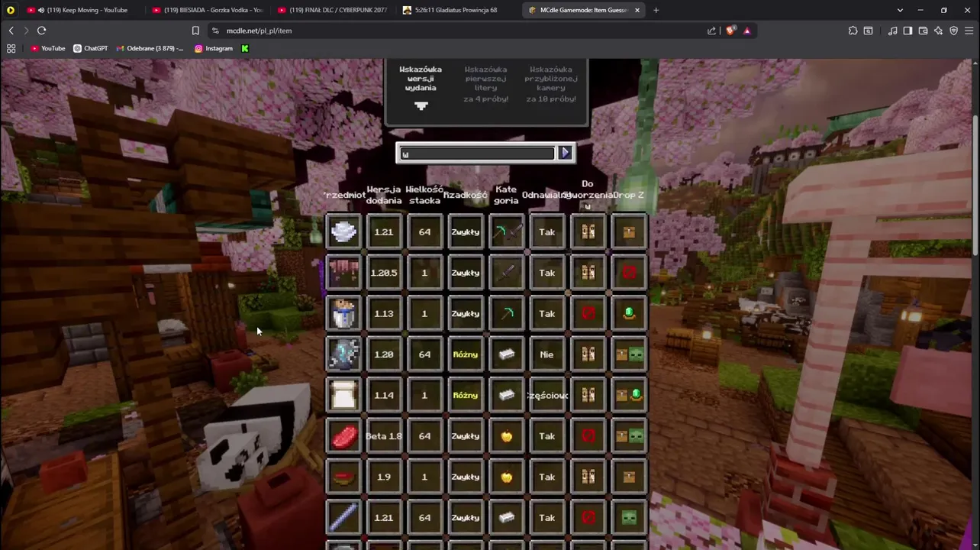
Task: Close the MCdle Gamemode tab
Action: (637, 10)
